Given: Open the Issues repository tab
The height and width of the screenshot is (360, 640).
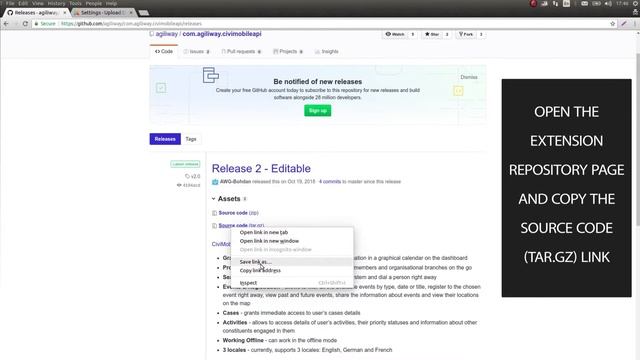Looking at the screenshot, I should (196, 51).
